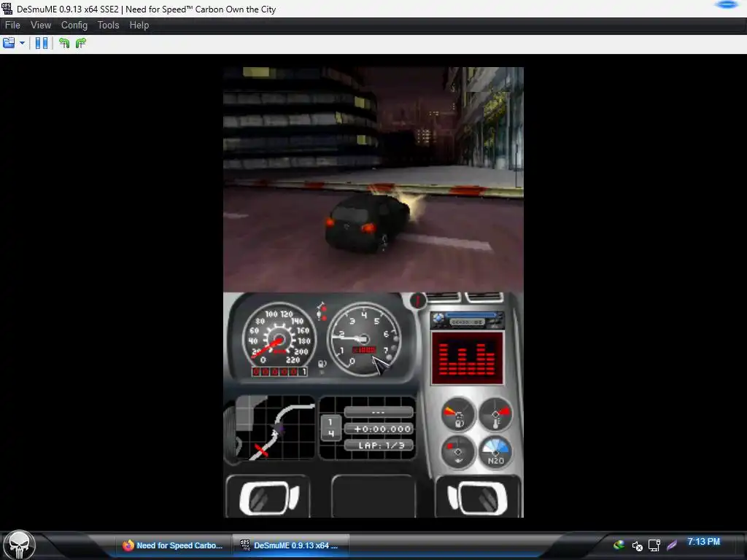This screenshot has height=560, width=747.
Task: Click the rotate right green arrow icon
Action: point(81,43)
